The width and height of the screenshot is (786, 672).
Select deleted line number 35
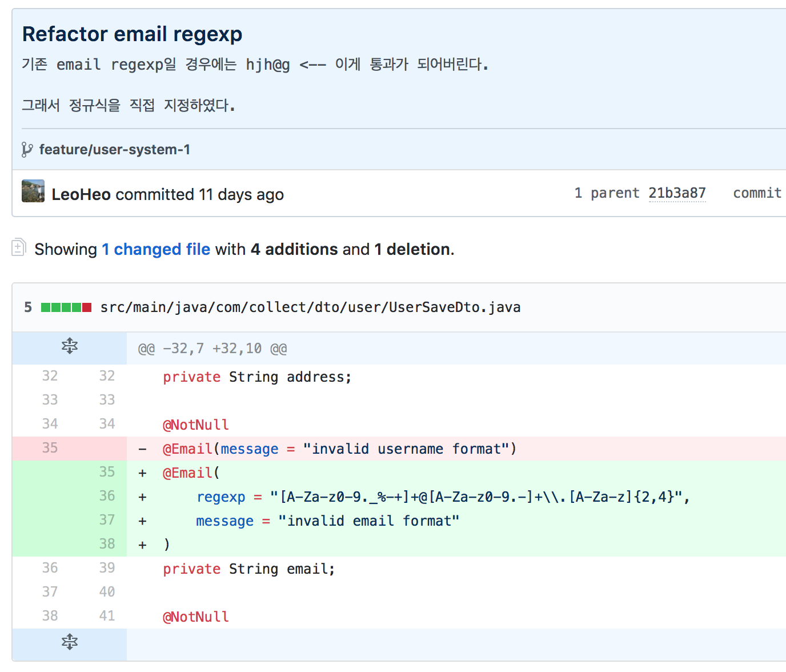[50, 448]
